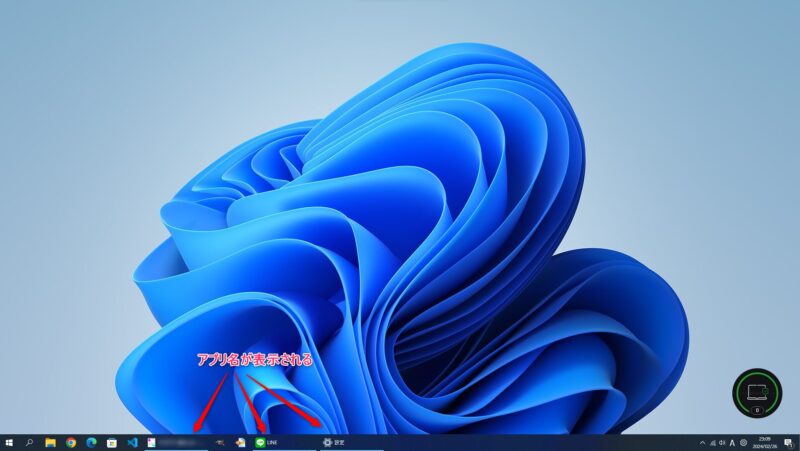Open the clock and date flyout

coord(767,441)
